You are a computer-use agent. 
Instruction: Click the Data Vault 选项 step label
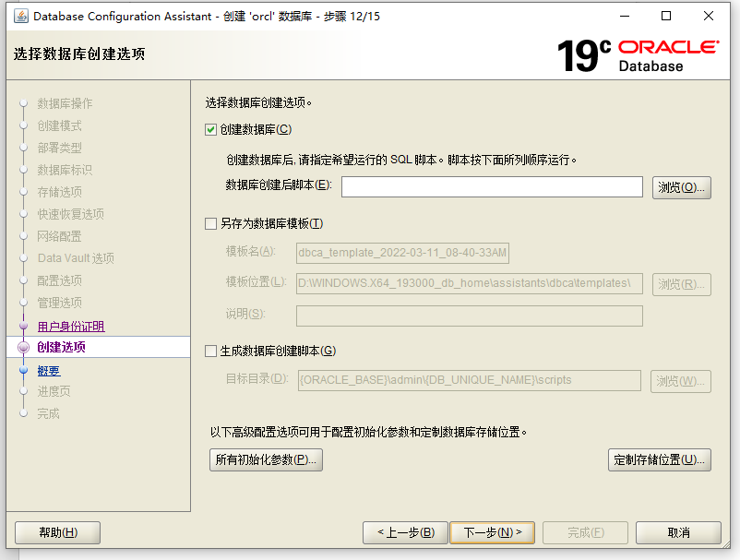(x=76, y=258)
